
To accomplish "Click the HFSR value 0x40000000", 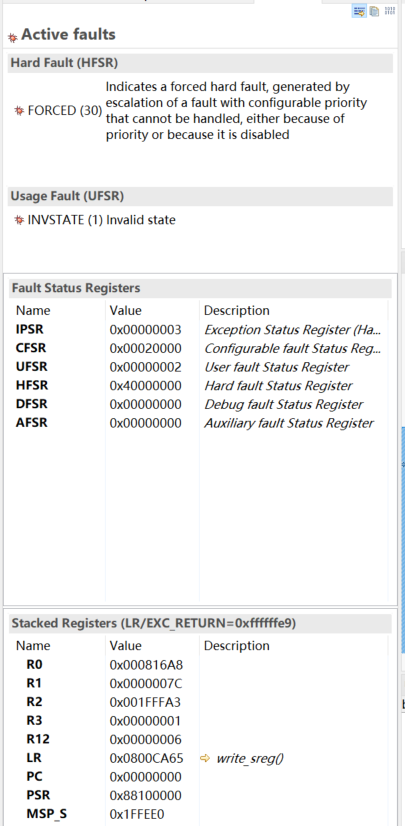I will [145, 386].
